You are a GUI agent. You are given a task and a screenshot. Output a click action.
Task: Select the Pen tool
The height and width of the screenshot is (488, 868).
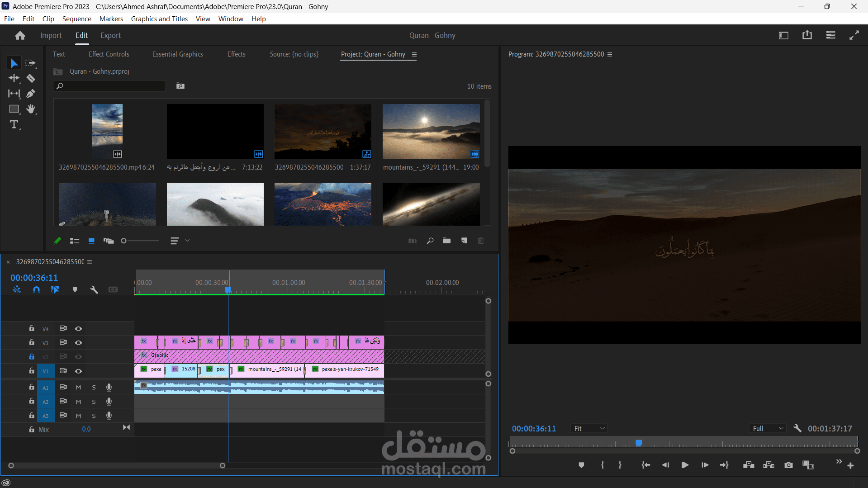31,94
